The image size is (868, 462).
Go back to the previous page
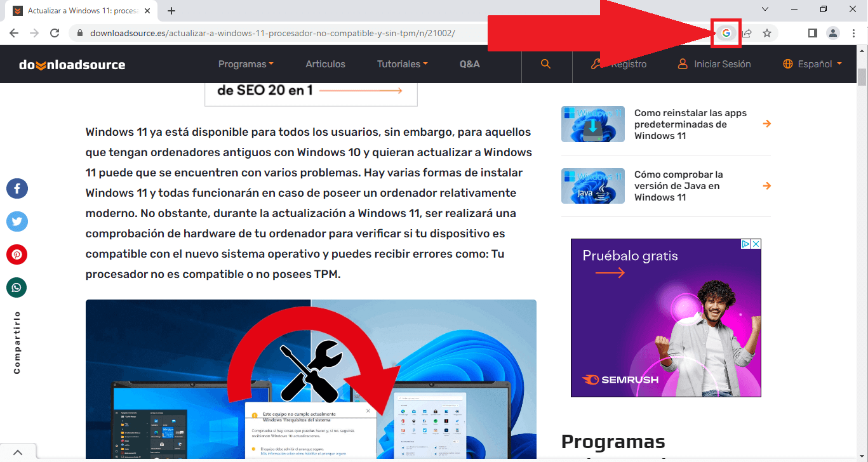pos(14,33)
